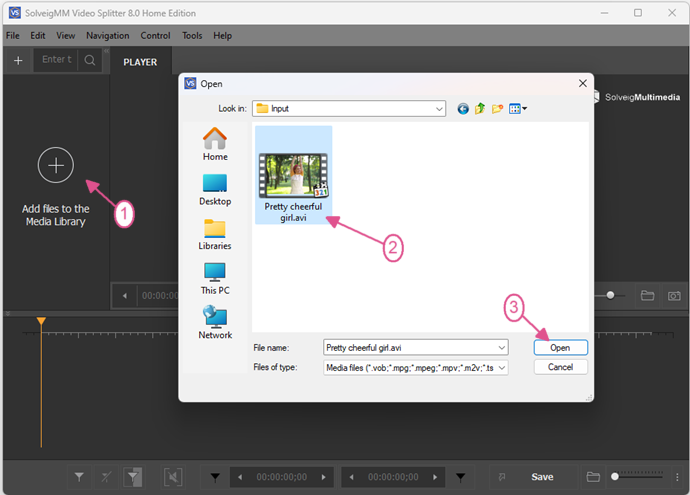Click the remove marker crossed icon
Viewport: 690px width, 495px height.
106,477
